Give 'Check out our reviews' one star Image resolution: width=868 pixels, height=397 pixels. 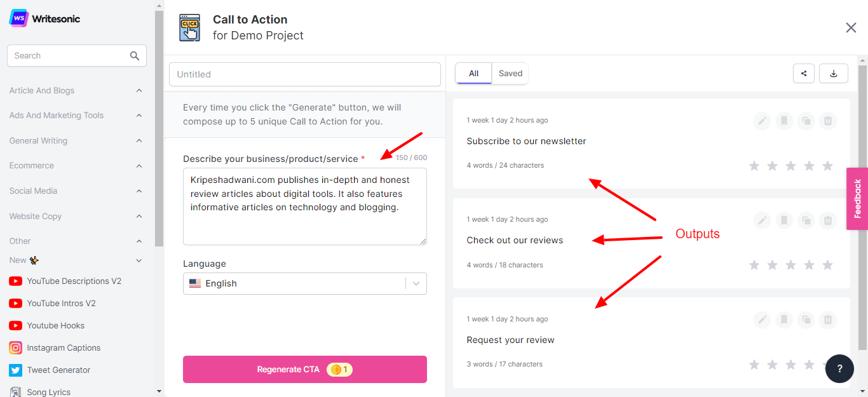click(x=754, y=265)
